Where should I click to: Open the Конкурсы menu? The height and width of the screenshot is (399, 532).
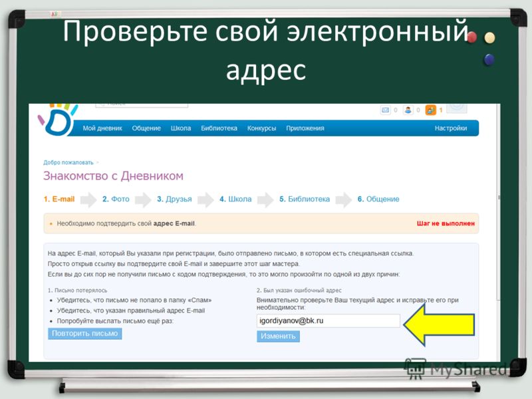pos(261,128)
